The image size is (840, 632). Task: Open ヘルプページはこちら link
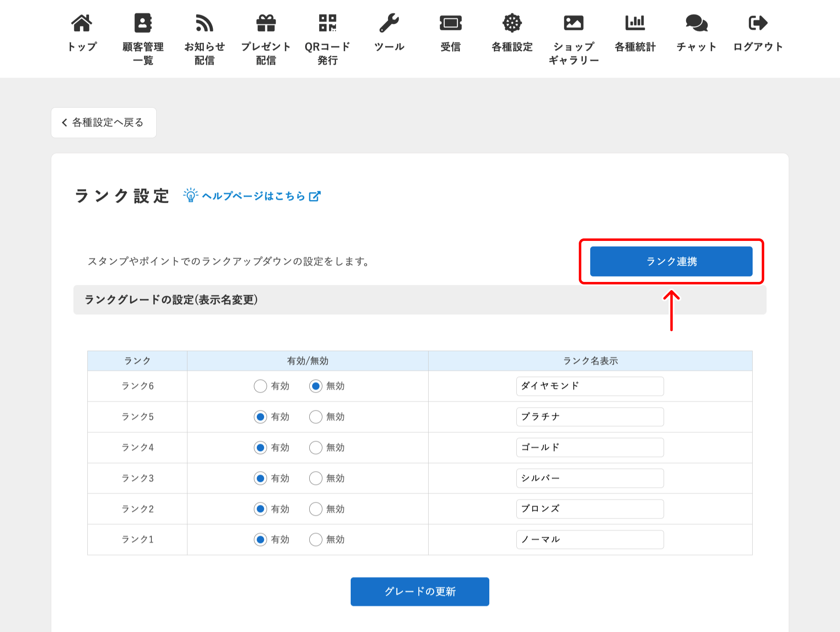click(254, 196)
